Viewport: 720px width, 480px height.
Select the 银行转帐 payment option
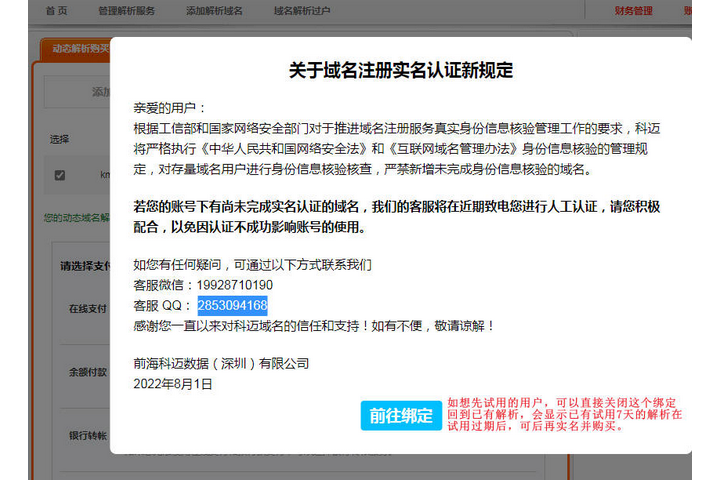pyautogui.click(x=87, y=435)
